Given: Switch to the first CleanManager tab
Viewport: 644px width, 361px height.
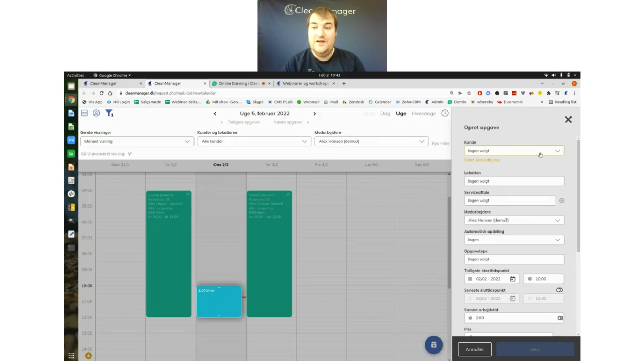Looking at the screenshot, I should point(113,84).
